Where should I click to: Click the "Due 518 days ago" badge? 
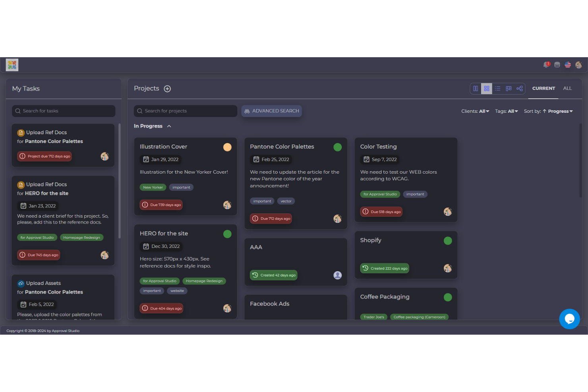[381, 212]
